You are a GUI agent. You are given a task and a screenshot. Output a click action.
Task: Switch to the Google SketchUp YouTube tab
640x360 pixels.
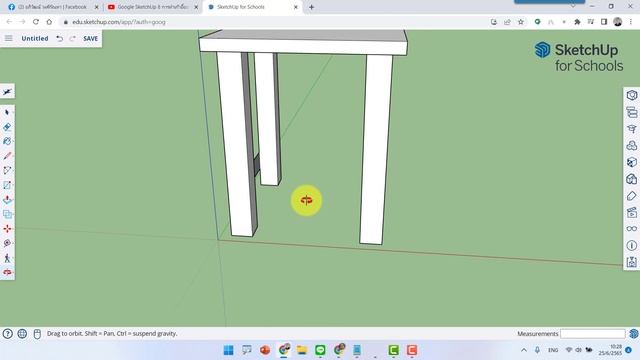tap(153, 7)
